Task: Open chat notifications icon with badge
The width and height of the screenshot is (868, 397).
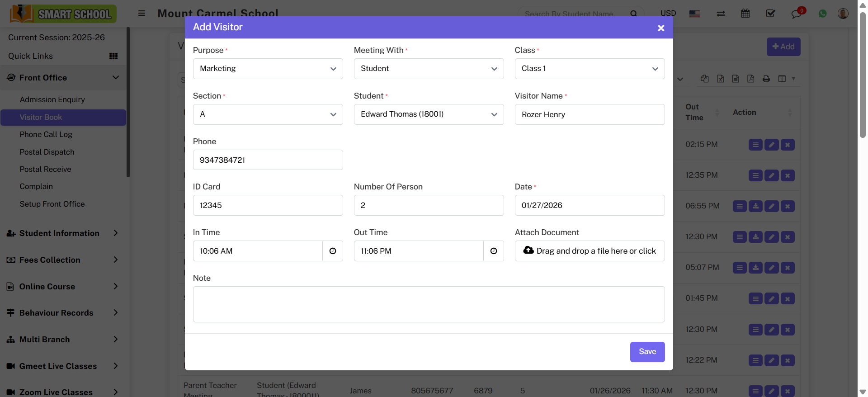Action: point(796,14)
